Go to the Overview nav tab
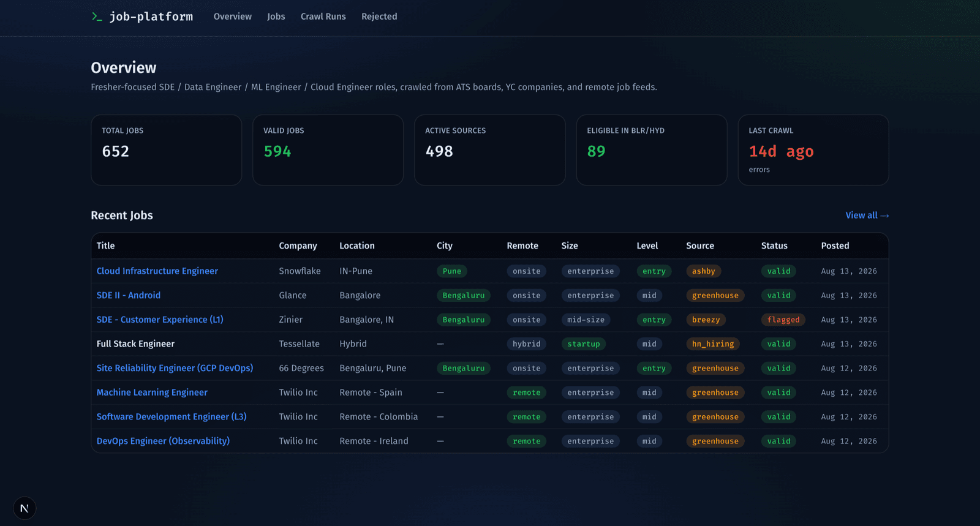 233,17
